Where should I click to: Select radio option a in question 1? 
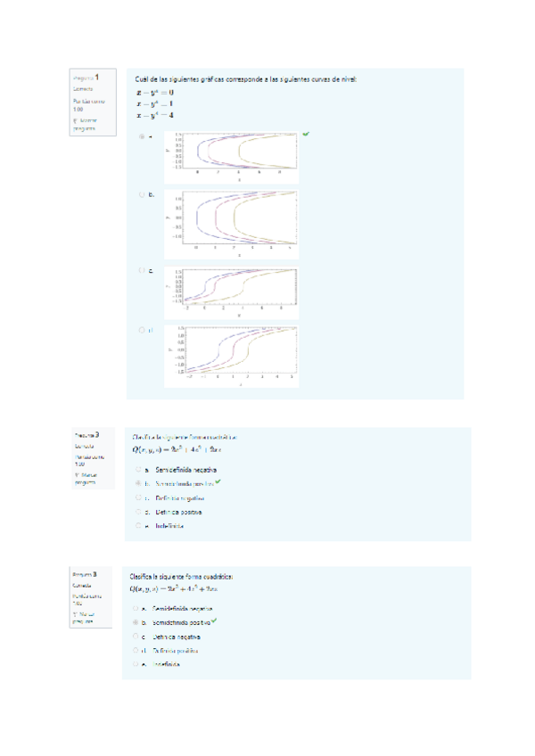pos(141,137)
